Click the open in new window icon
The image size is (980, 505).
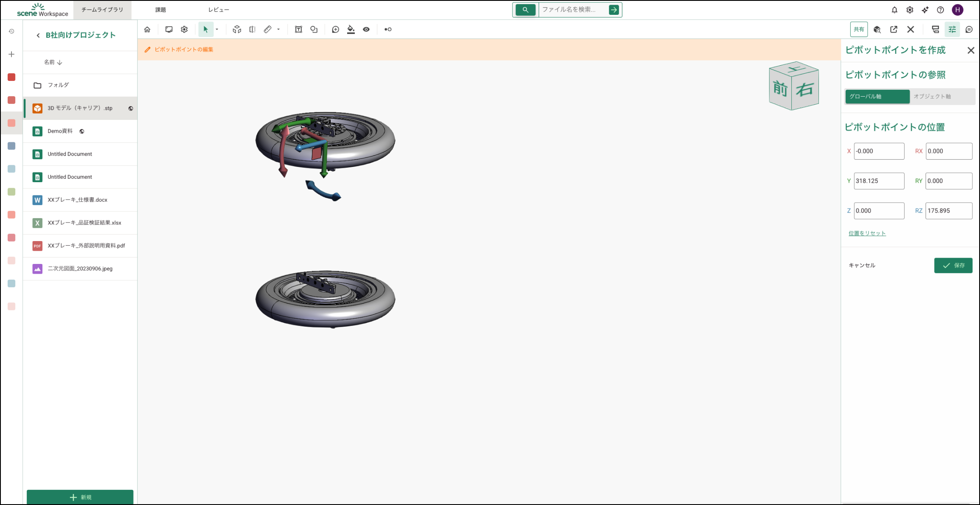(894, 29)
